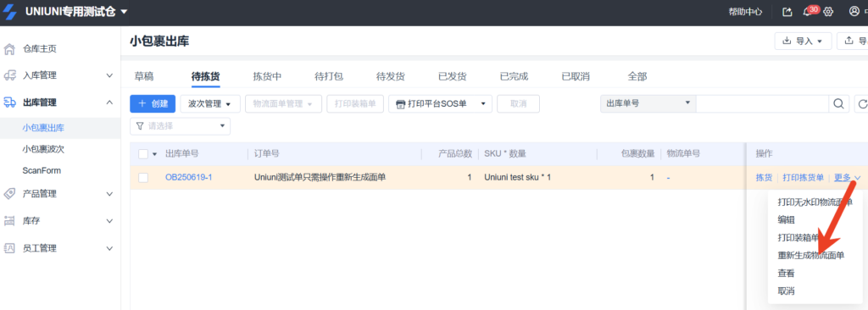
Task: Open the header checkbox selection arrow
Action: 155,154
